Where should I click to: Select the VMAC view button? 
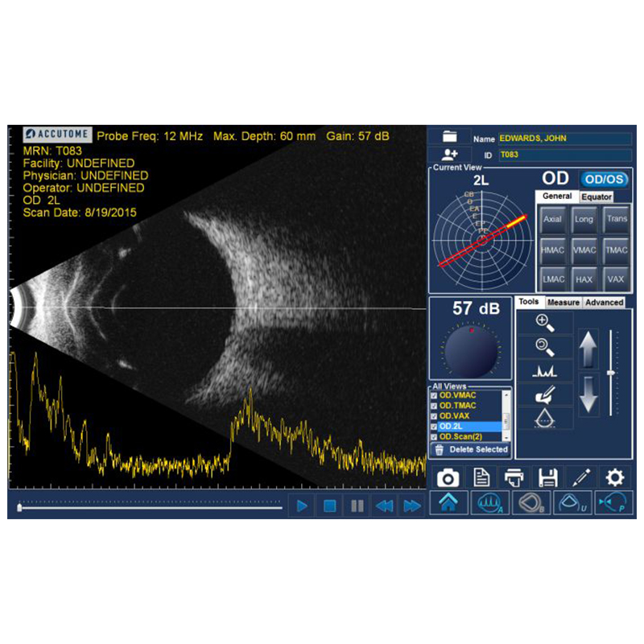pos(584,250)
